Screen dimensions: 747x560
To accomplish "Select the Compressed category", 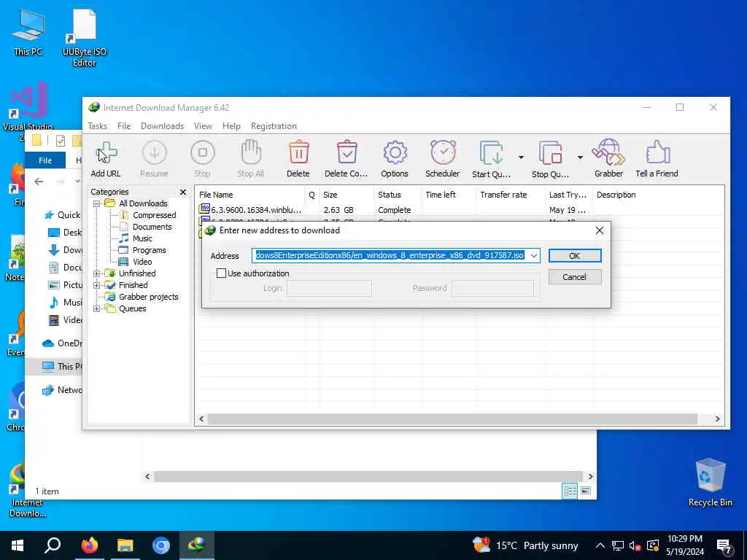I will click(147, 215).
